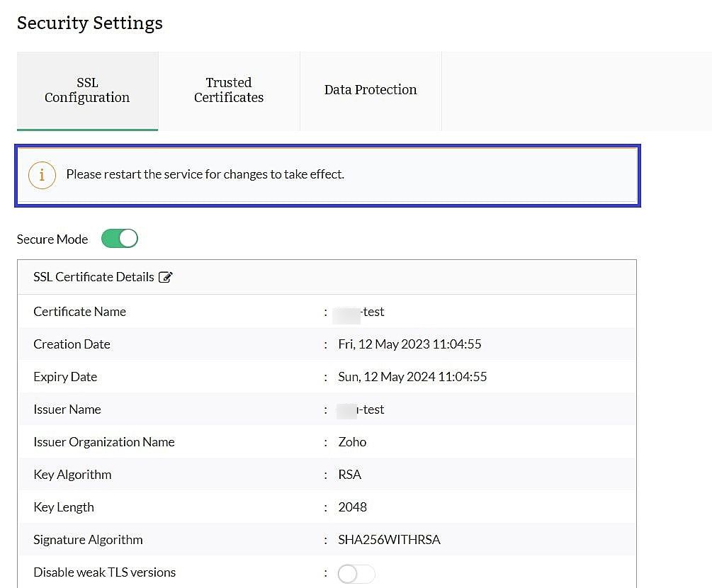
Task: Click the Creation Date value Fri, 12 May 2023
Action: 409,344
